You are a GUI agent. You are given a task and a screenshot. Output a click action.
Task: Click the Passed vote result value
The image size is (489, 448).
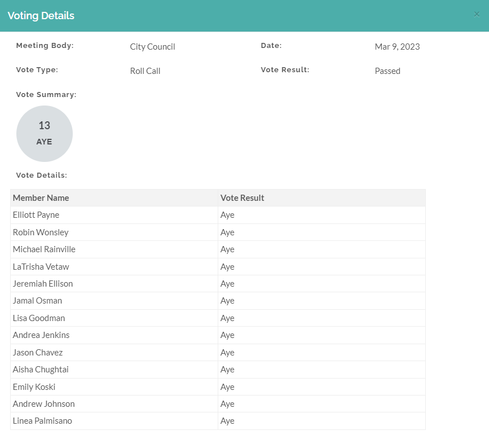(x=387, y=71)
